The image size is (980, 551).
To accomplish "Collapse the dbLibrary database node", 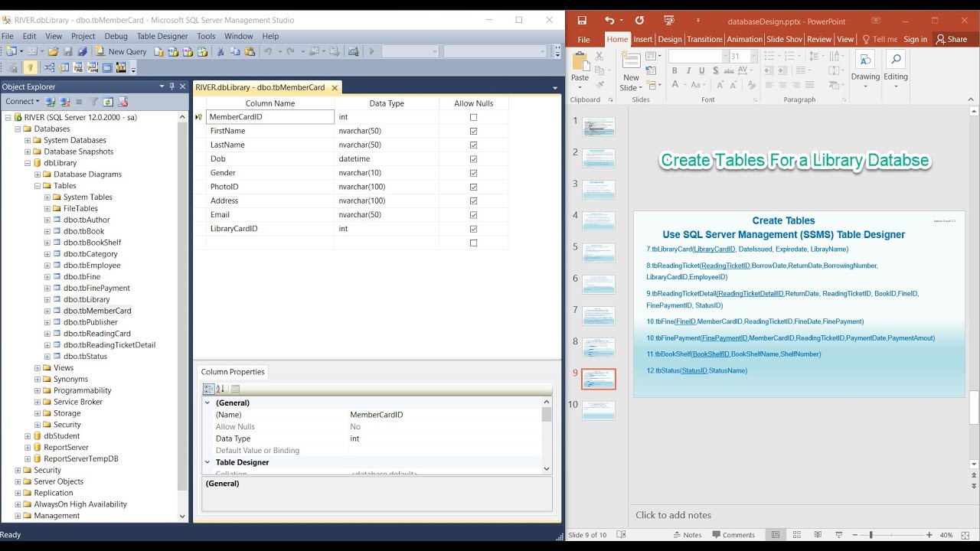I will (x=28, y=163).
